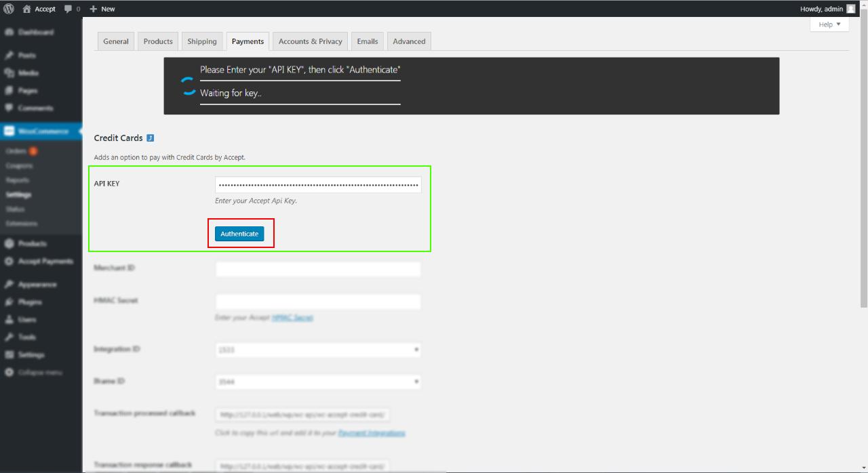
Task: Open Posts pin icon in sidebar
Action: pyautogui.click(x=9, y=55)
